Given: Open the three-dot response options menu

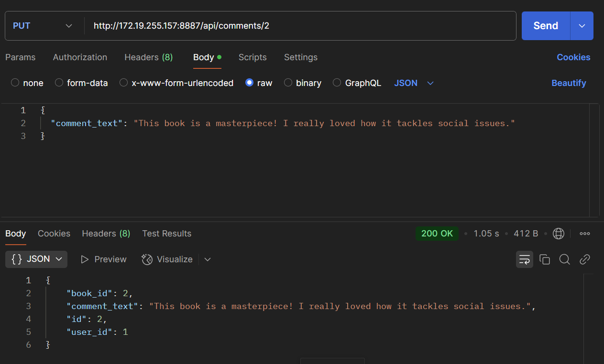Looking at the screenshot, I should [x=584, y=234].
